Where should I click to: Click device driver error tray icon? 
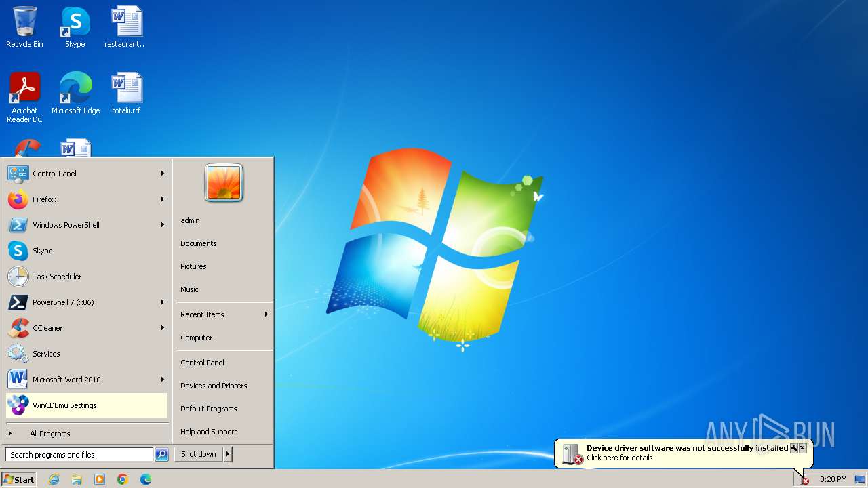point(805,480)
